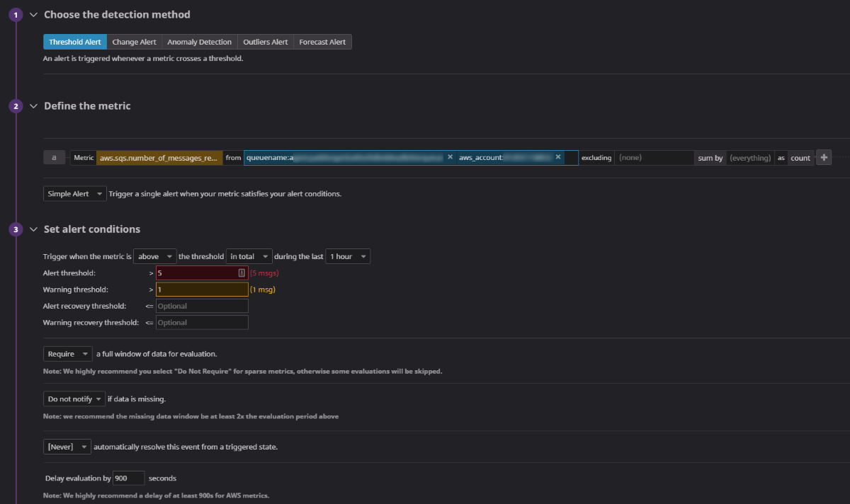Screen dimensions: 850x504
Task: Collapse Set alert conditions section
Action: point(33,229)
